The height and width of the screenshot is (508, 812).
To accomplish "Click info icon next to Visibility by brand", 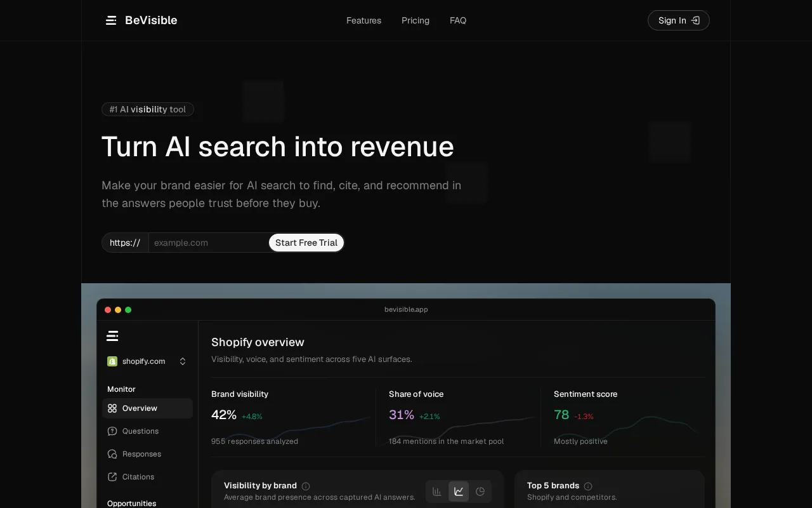I will (x=306, y=486).
